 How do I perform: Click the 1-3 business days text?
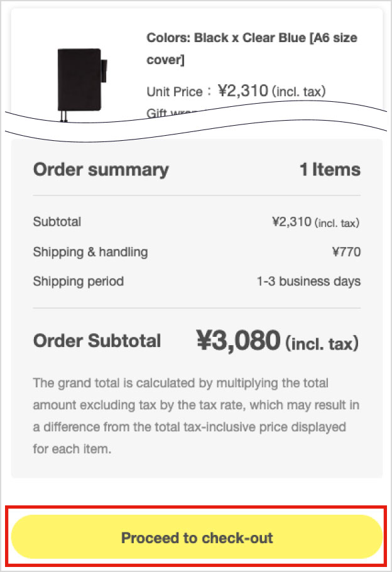point(308,281)
